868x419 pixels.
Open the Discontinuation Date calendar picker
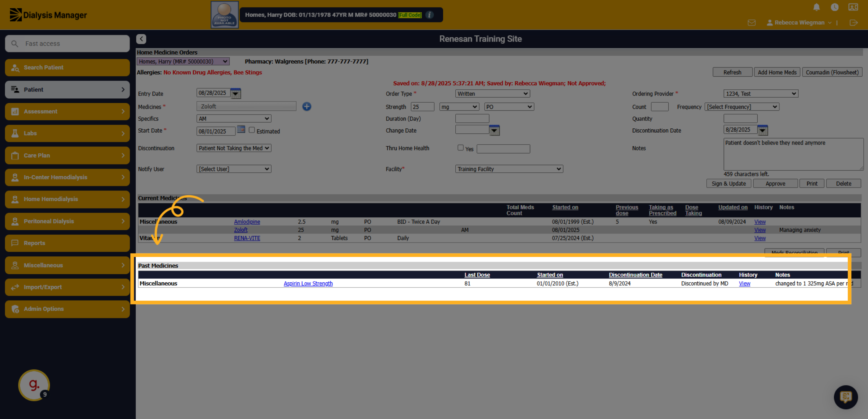pos(762,130)
